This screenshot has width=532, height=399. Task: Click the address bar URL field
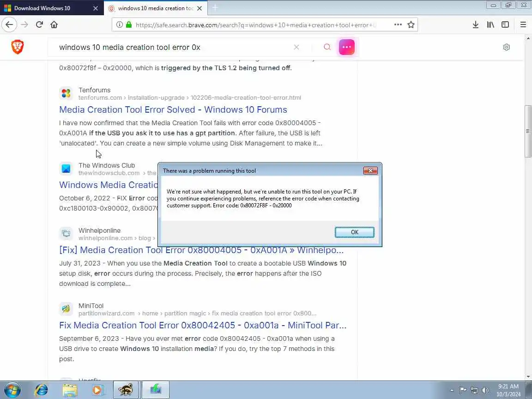[255, 25]
